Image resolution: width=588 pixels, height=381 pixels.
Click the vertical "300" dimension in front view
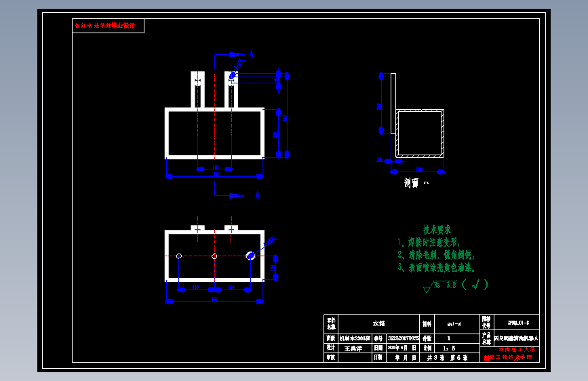(275, 135)
